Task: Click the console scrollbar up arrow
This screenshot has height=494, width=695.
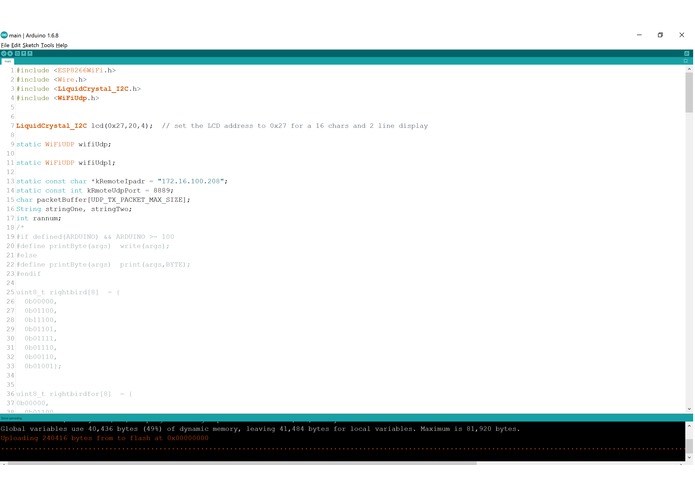Action: click(x=689, y=426)
